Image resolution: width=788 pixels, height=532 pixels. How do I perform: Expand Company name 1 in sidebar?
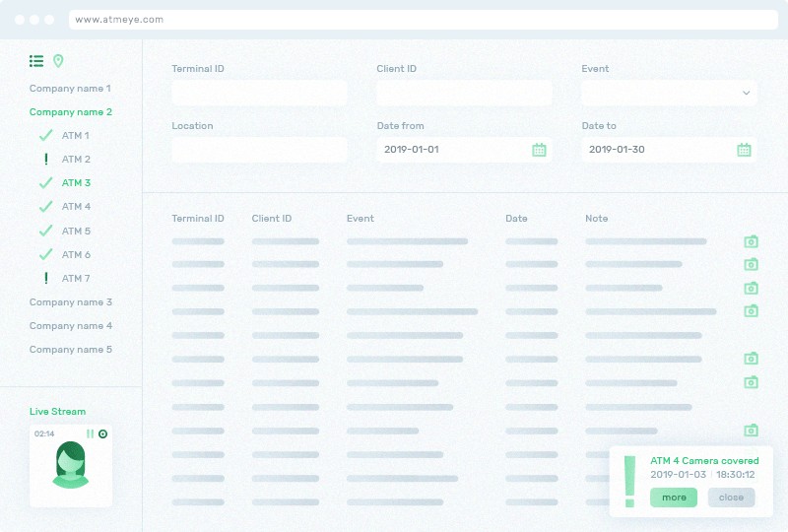tap(70, 89)
